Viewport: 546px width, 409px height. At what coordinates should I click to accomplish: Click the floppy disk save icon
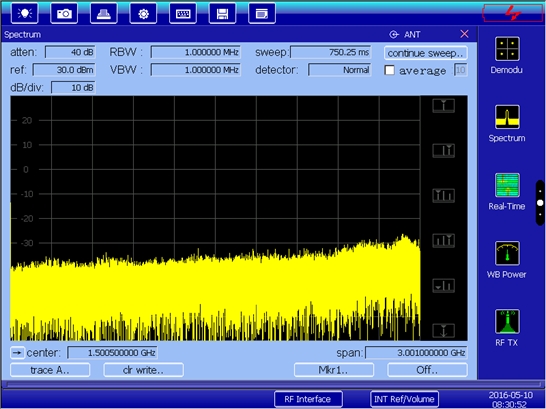pos(222,13)
